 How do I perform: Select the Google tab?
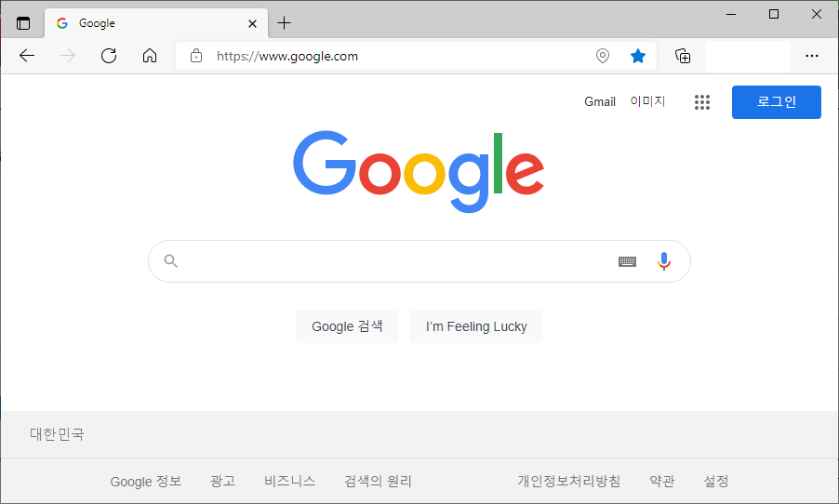[156, 23]
